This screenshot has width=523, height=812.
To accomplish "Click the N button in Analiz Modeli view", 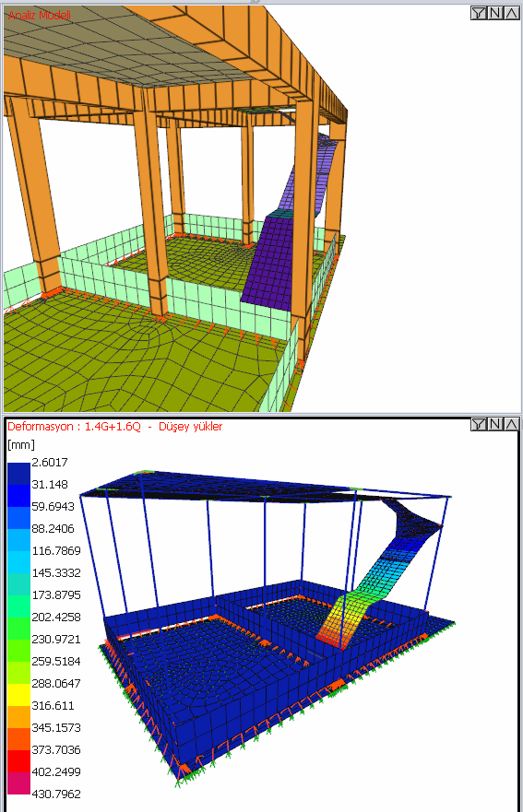I will coord(495,13).
